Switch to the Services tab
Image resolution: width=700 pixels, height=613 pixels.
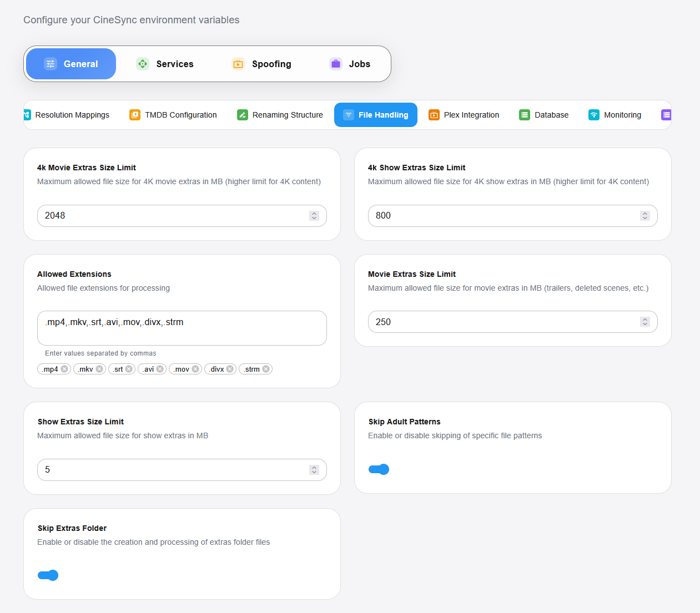(x=165, y=64)
